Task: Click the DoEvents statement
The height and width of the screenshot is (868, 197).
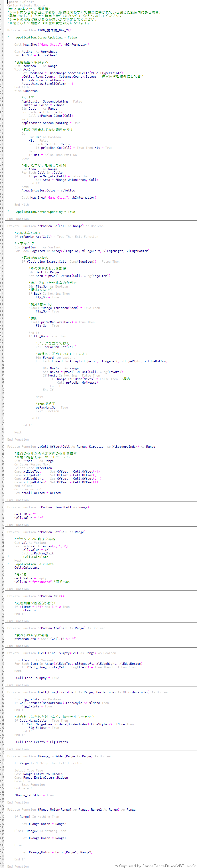Action: click(x=29, y=610)
